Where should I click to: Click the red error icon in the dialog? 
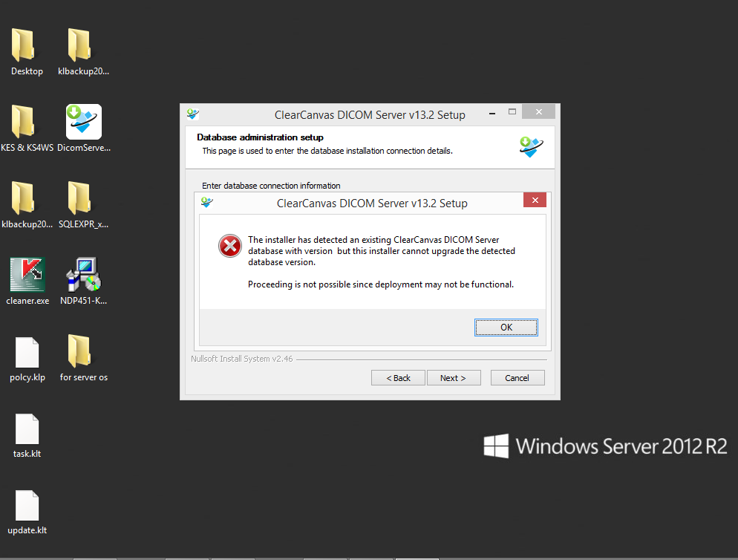229,246
